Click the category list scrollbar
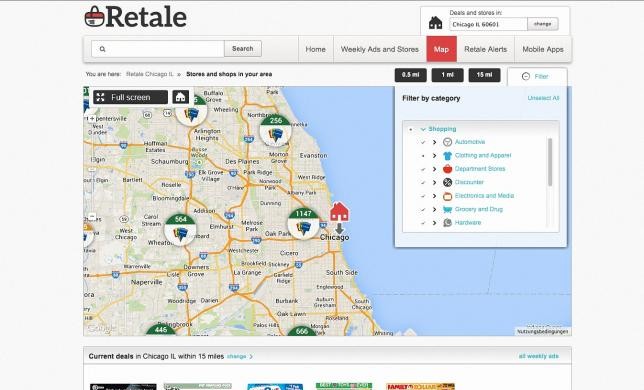 [x=550, y=162]
